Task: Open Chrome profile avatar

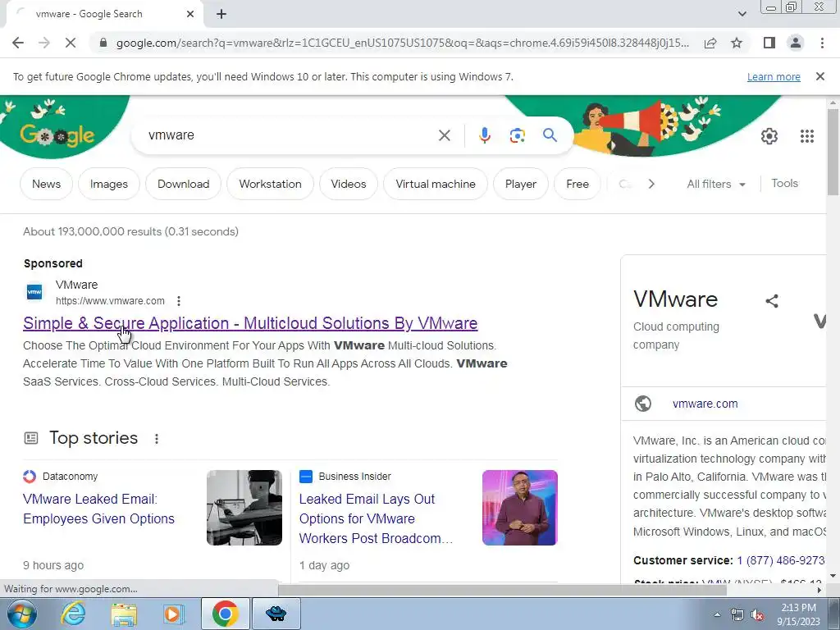Action: tap(796, 43)
